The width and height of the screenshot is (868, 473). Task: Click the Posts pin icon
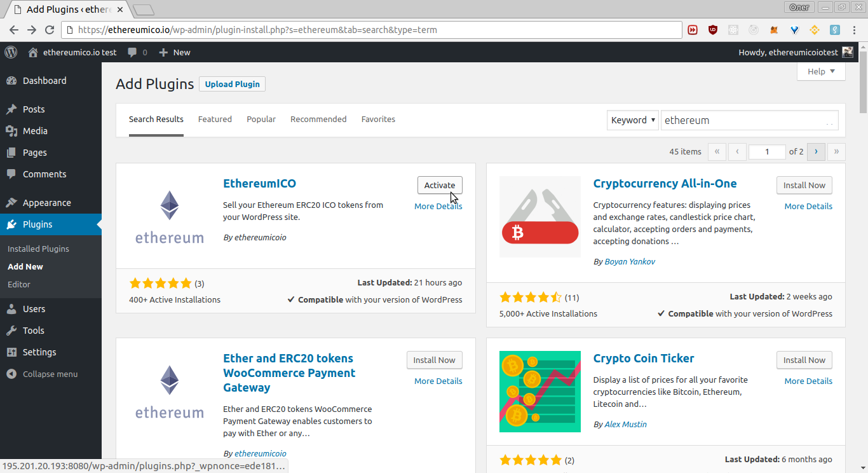[x=11, y=109]
